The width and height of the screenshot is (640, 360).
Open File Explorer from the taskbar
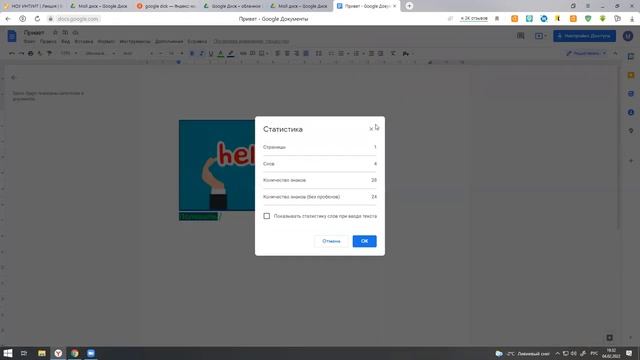click(42, 353)
